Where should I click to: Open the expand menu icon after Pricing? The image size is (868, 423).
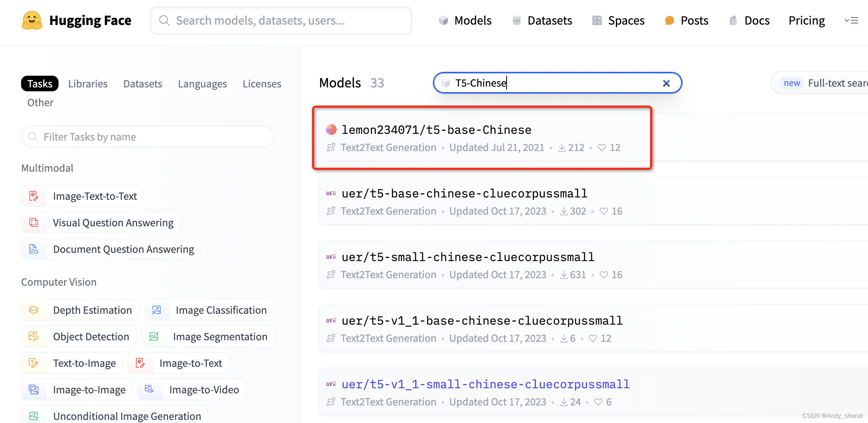[x=851, y=20]
